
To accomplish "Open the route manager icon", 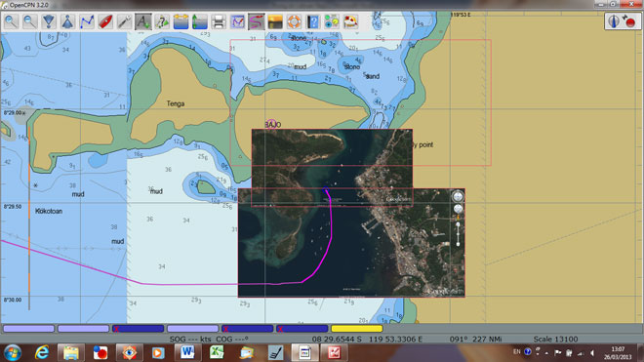I will (x=237, y=21).
